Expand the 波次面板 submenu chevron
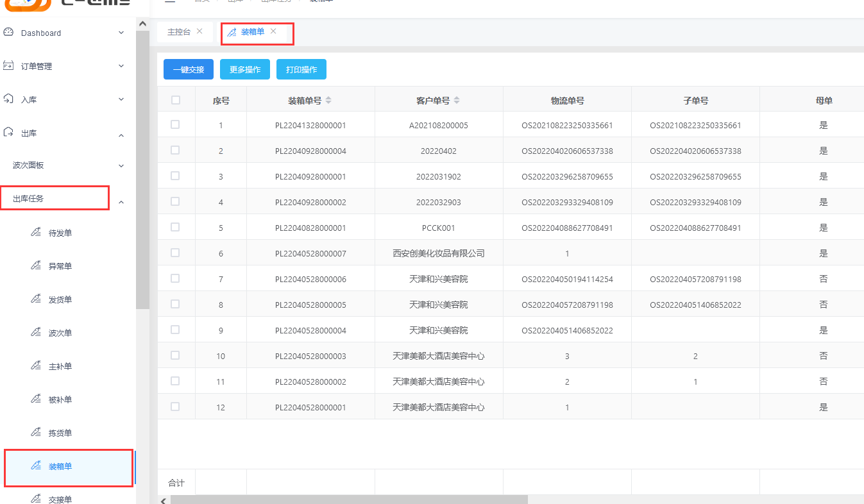Viewport: 864px width, 504px height. pyautogui.click(x=121, y=165)
